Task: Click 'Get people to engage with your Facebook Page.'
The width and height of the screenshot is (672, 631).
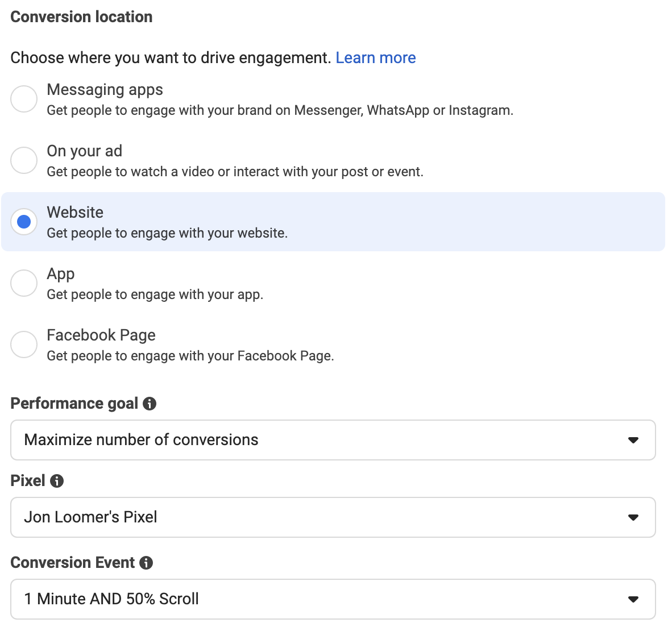Action: 190,356
